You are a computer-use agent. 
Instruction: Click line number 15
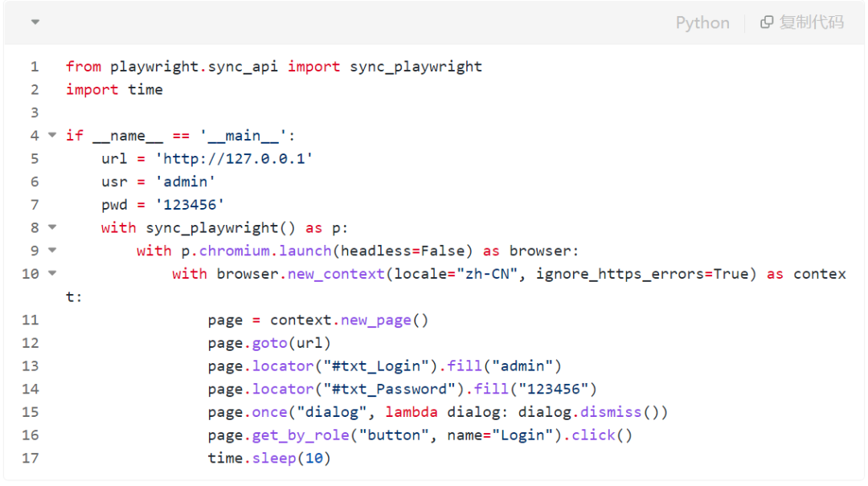tap(31, 412)
